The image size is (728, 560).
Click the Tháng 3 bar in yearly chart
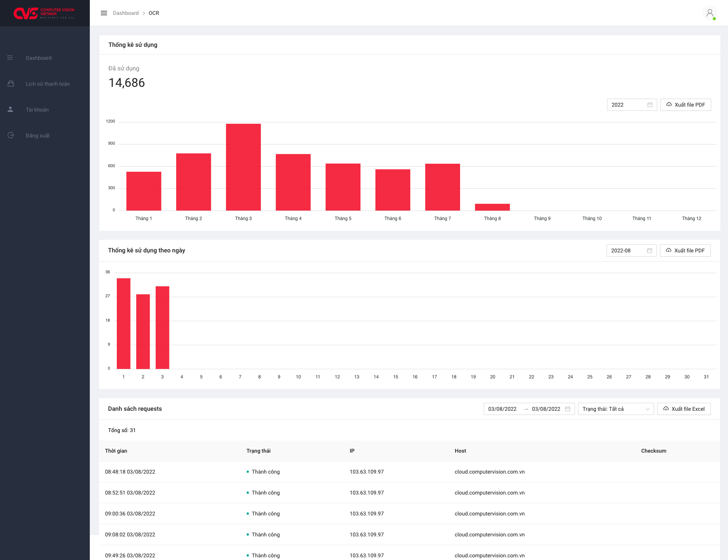coord(244,167)
